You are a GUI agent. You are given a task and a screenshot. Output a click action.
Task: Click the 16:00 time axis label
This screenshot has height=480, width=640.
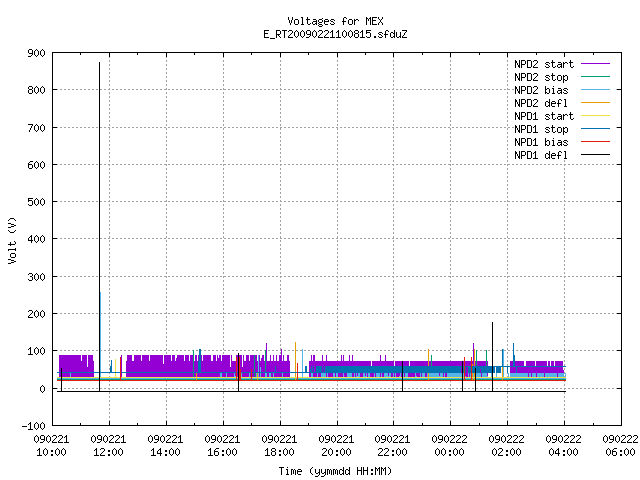[x=222, y=452]
